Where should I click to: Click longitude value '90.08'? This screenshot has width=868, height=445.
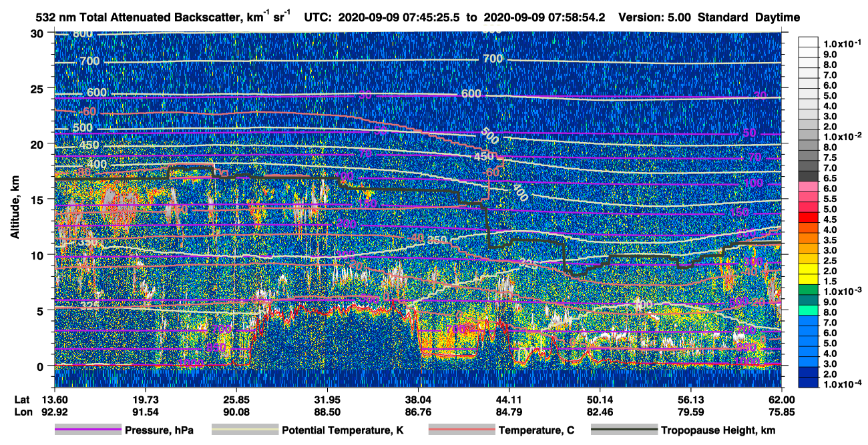(x=236, y=412)
